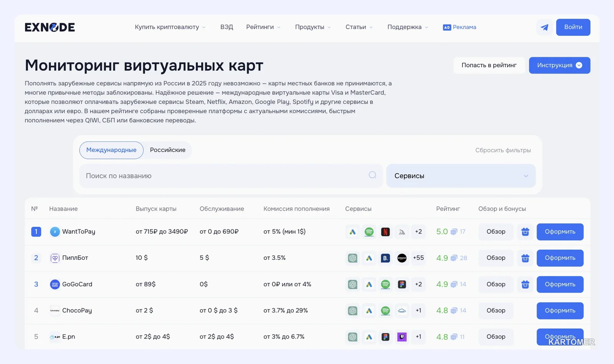Expand the Рейтинги dropdown menu
The height and width of the screenshot is (364, 614).
tap(264, 27)
